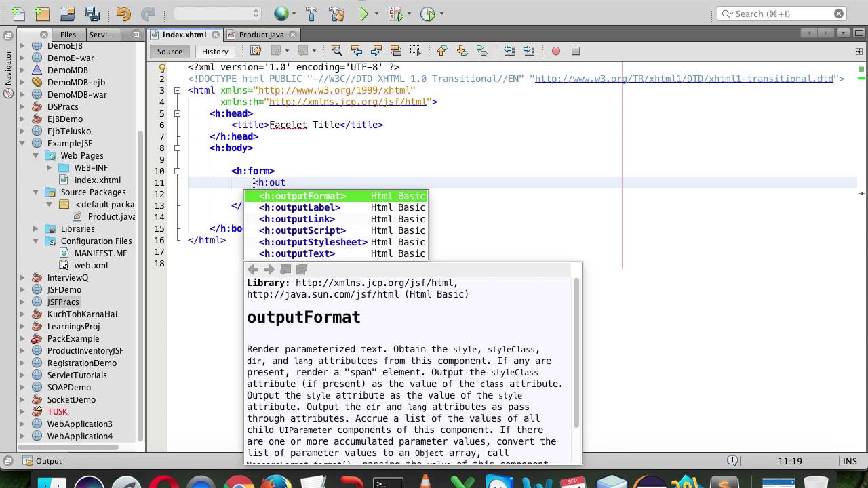Click the Undo toolbar icon
The height and width of the screenshot is (488, 868).
[123, 14]
